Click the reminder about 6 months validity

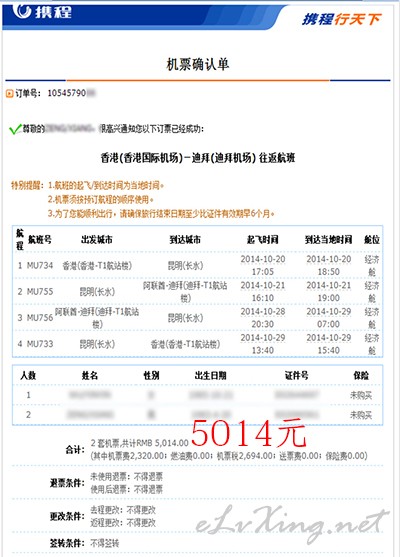pyautogui.click(x=161, y=214)
